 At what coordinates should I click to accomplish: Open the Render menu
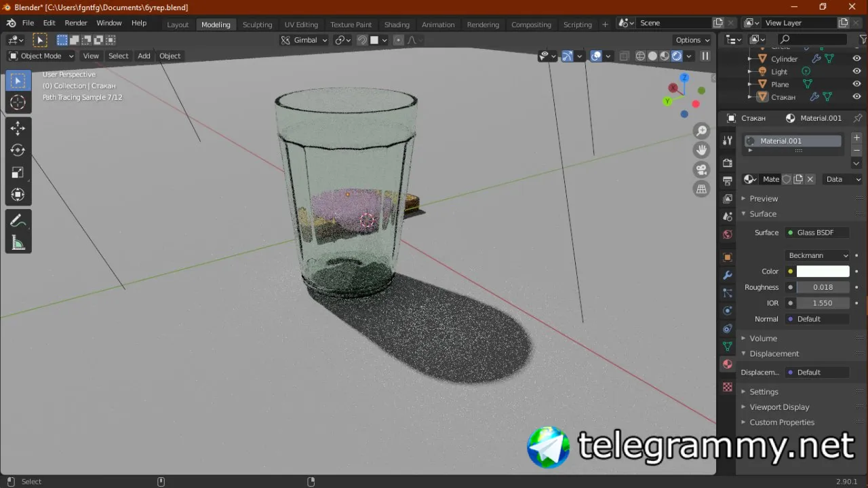coord(76,23)
